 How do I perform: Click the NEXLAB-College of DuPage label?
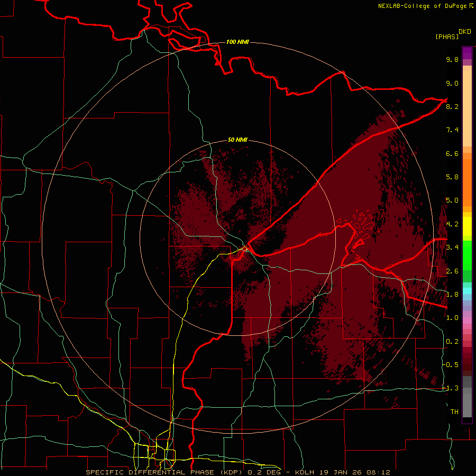[x=422, y=6]
